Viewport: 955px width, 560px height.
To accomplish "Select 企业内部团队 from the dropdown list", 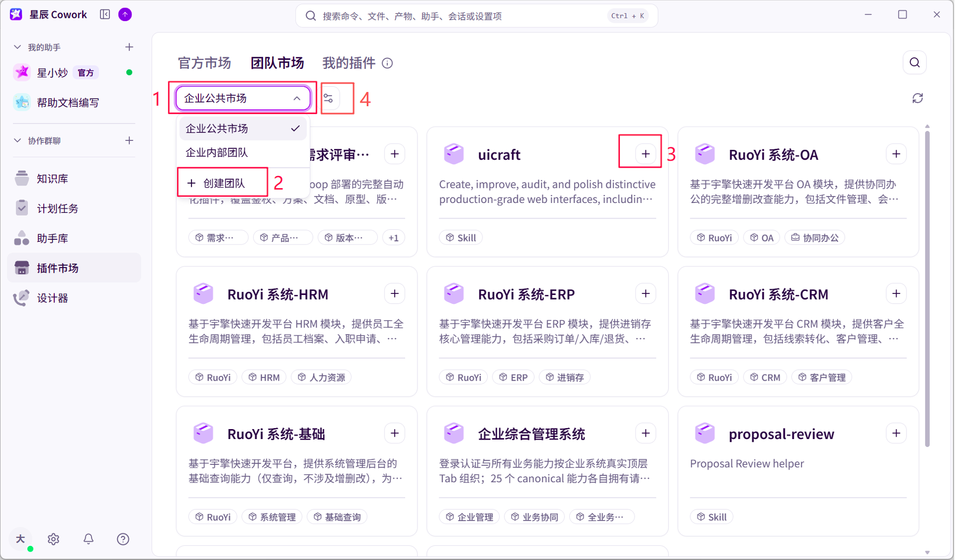I will (x=243, y=152).
